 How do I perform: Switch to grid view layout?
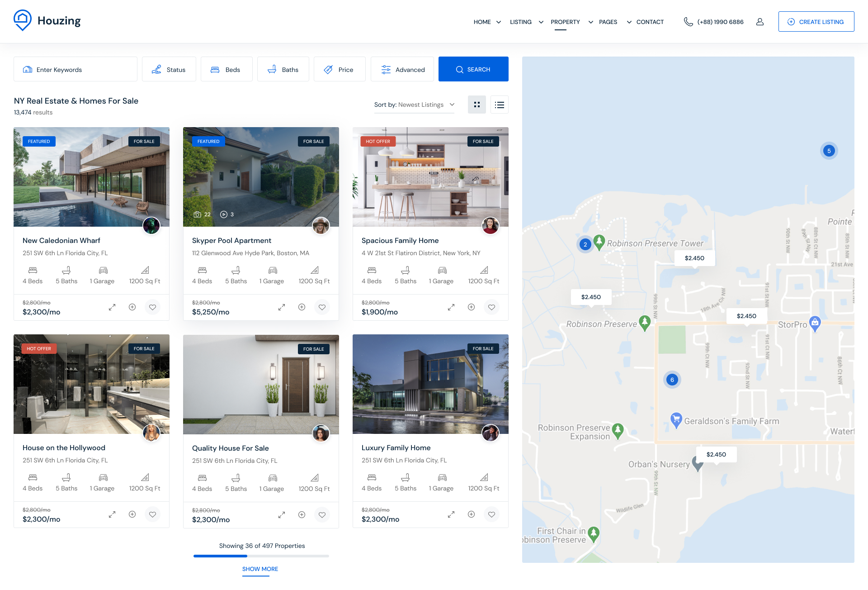pyautogui.click(x=476, y=105)
